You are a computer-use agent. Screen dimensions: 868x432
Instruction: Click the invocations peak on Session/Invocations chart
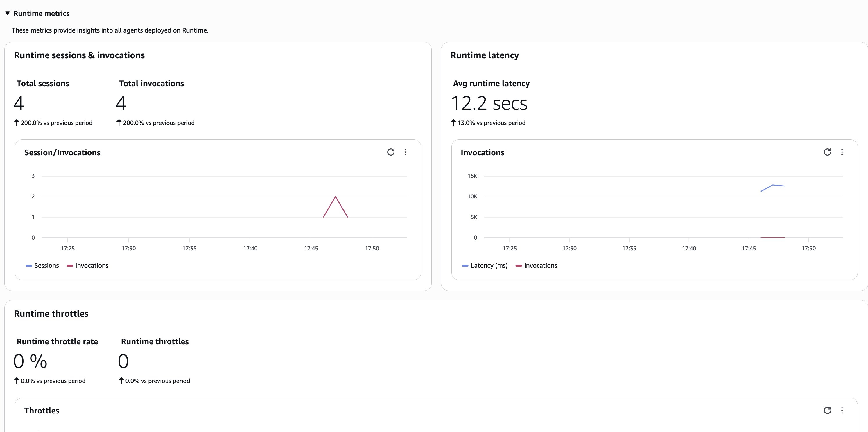click(335, 197)
